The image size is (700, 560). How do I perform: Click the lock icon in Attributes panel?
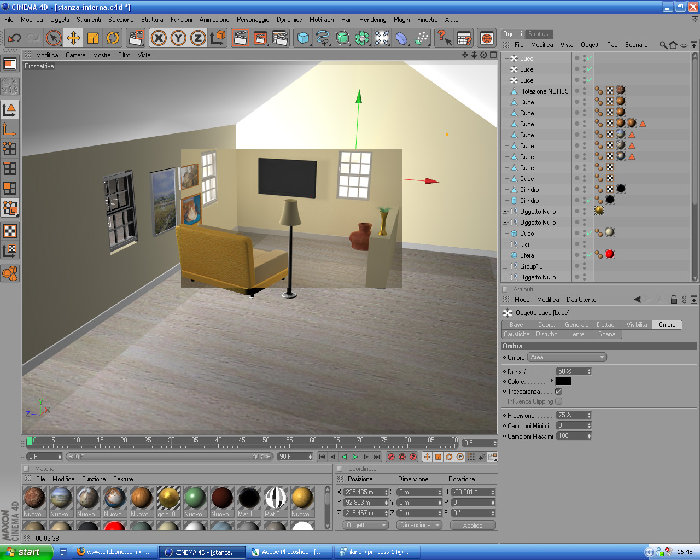pyautogui.click(x=674, y=299)
